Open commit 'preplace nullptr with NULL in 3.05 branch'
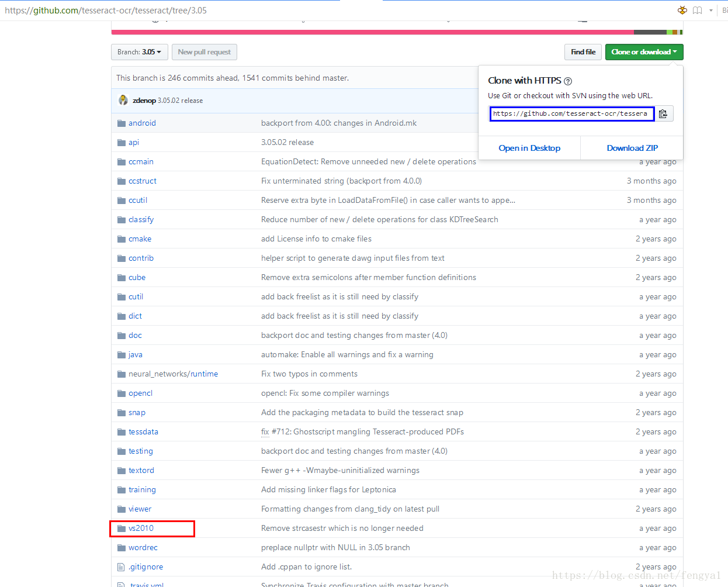This screenshot has width=728, height=587. (x=335, y=548)
